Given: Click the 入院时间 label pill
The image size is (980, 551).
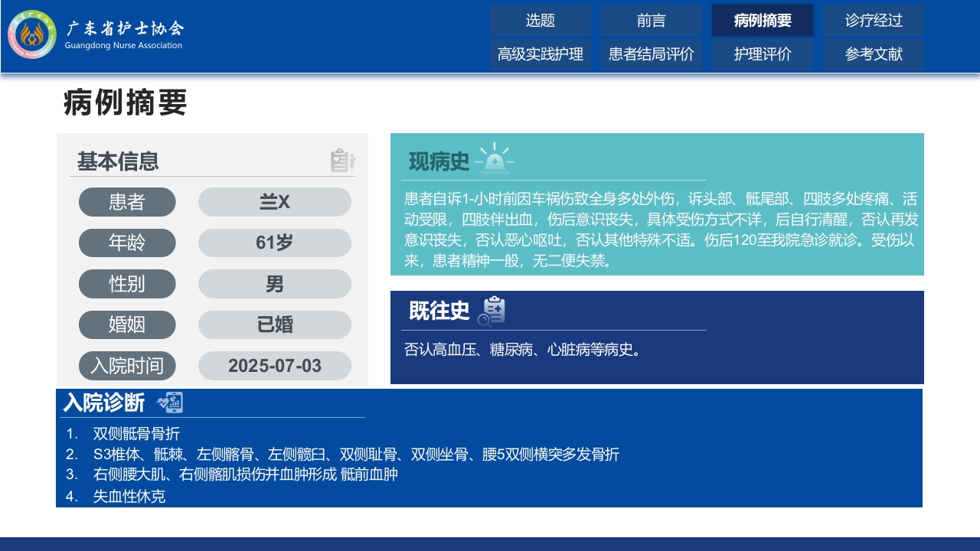Looking at the screenshot, I should pos(127,365).
